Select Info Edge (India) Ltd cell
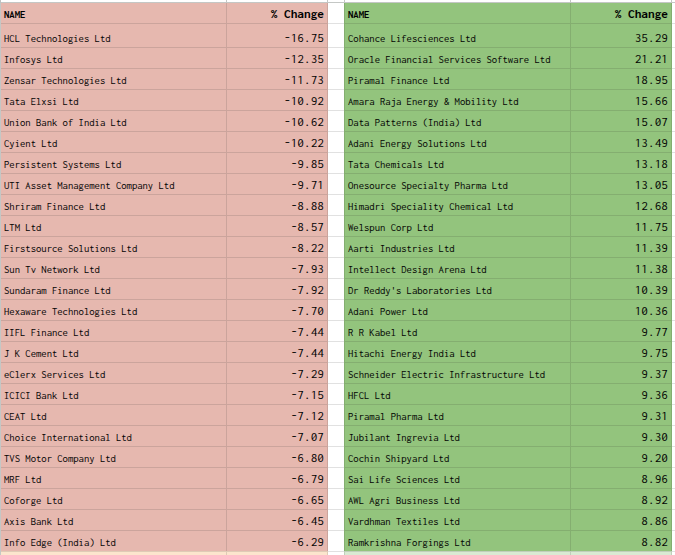The height and width of the screenshot is (555, 675). coord(113,543)
